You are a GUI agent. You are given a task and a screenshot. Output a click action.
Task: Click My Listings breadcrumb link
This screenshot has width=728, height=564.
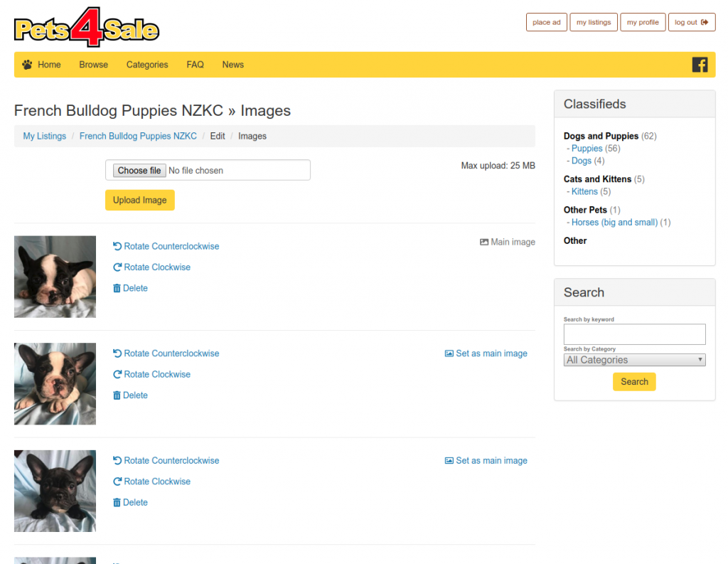[x=45, y=136]
